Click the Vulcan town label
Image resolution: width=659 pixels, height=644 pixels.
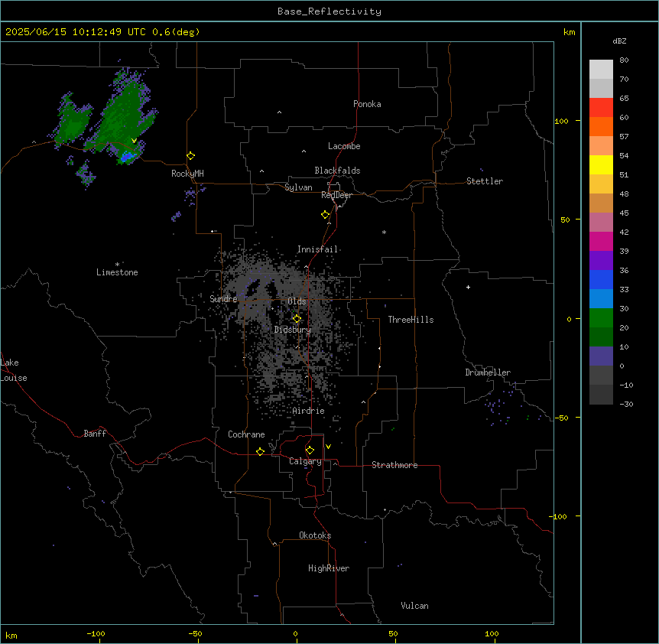[414, 606]
